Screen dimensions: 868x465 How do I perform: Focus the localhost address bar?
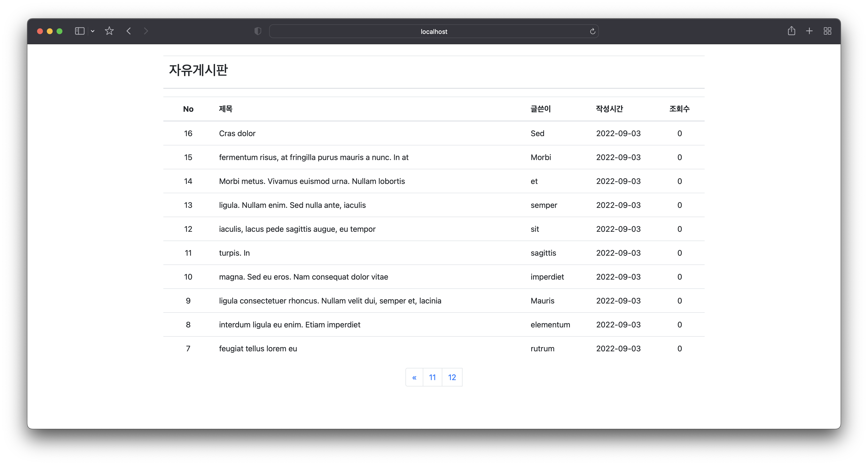(x=434, y=31)
